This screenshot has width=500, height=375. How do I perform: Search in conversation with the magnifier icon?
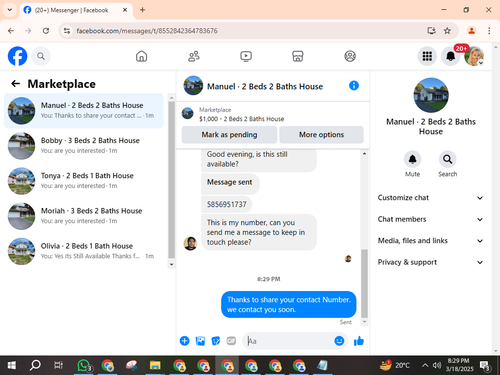pyautogui.click(x=447, y=159)
